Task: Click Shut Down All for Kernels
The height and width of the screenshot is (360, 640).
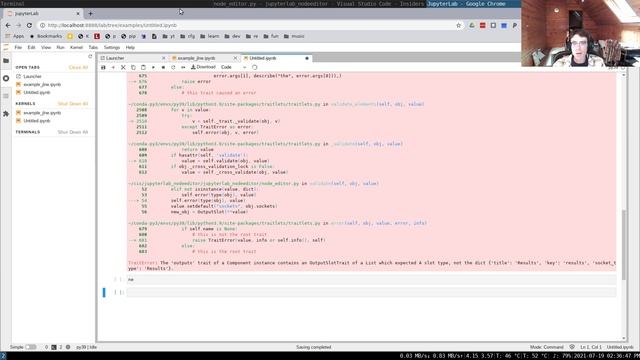Action: pos(73,104)
